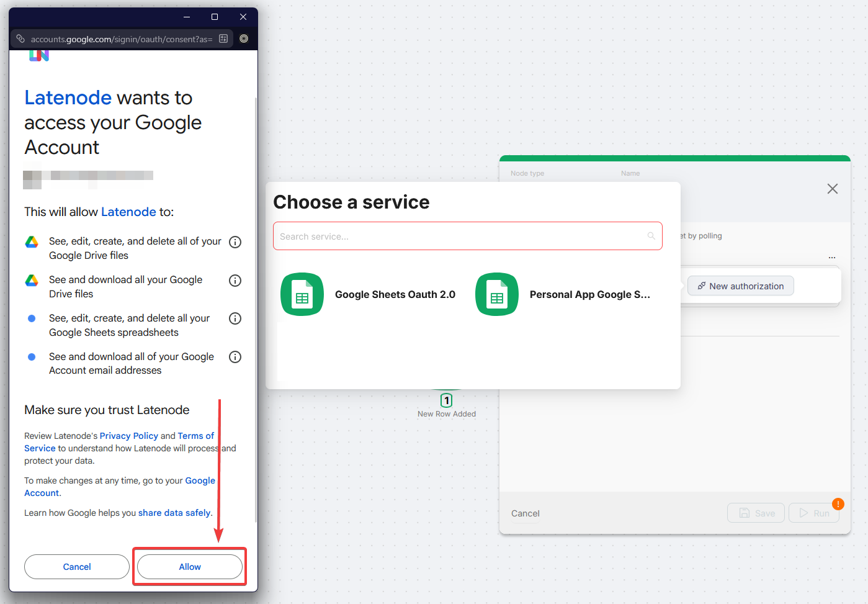Select the Google Sheets Oauth 2.0 service icon

[302, 294]
